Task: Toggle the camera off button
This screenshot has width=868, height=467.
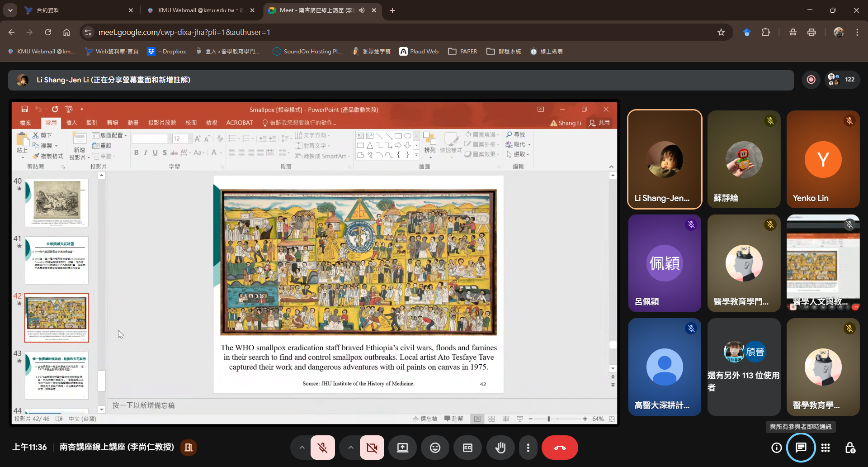Action: tap(372, 448)
